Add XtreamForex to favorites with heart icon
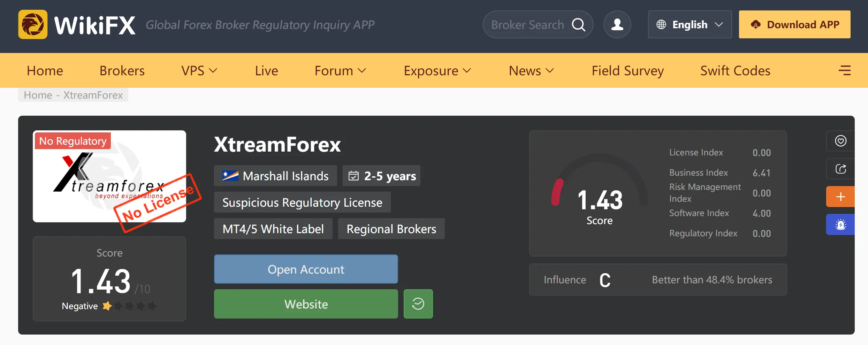Viewport: 868px width, 345px height. [x=840, y=141]
